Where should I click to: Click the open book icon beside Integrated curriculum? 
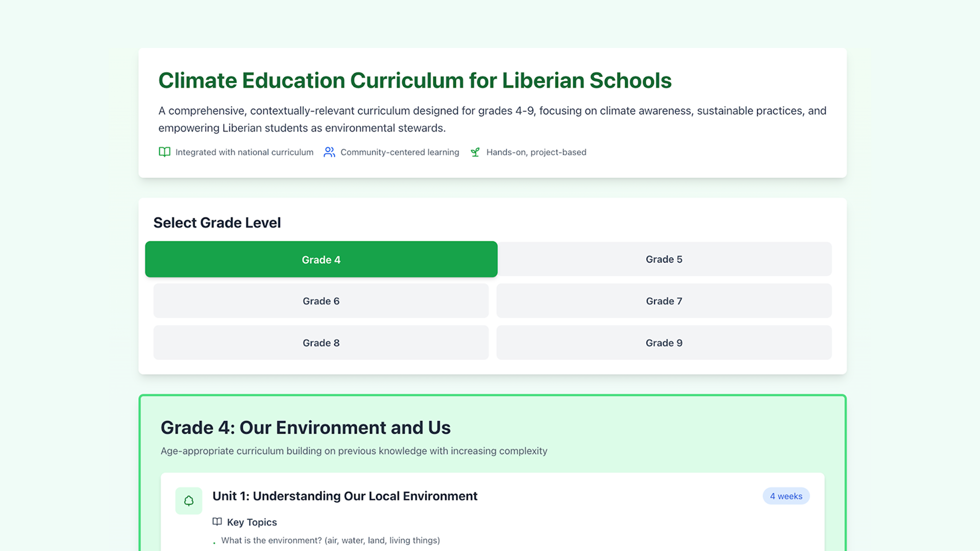pos(164,152)
